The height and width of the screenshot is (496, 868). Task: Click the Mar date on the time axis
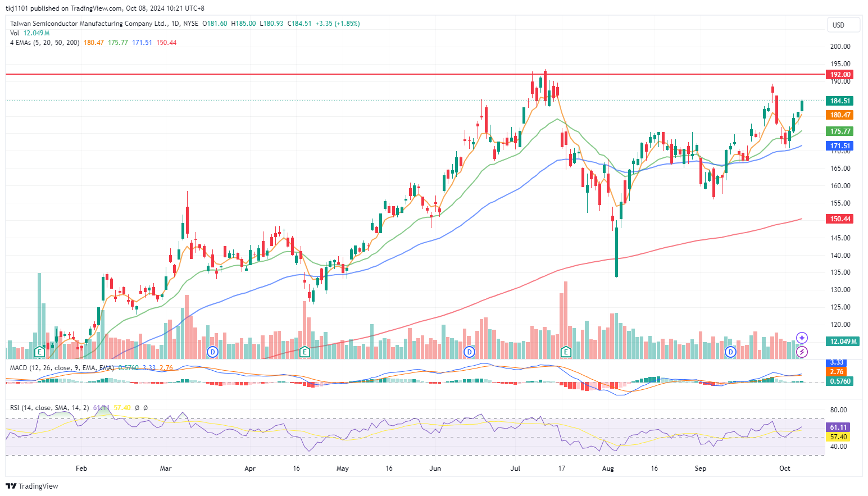point(166,468)
